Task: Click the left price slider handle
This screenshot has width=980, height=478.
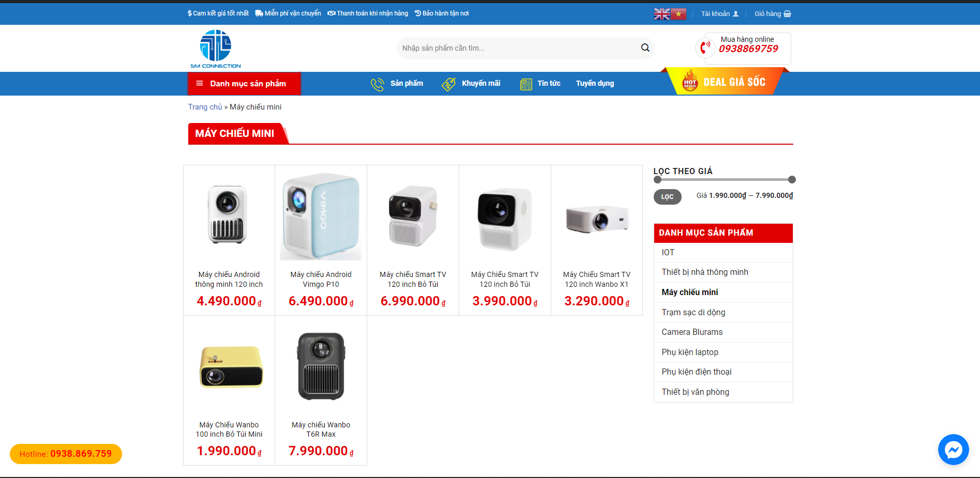Action: [657, 180]
